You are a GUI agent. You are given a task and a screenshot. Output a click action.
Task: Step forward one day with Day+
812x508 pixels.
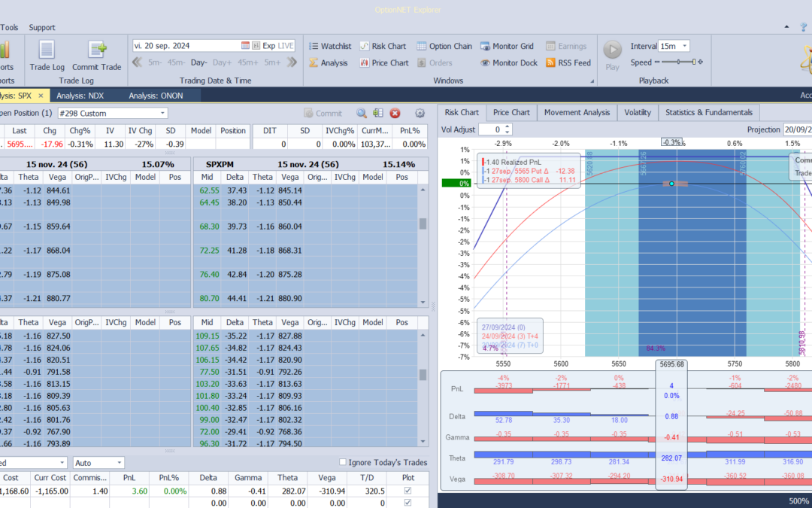222,62
